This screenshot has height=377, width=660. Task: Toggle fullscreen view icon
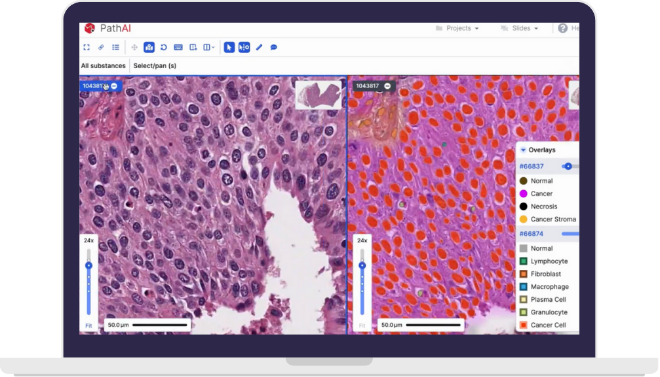[x=87, y=47]
